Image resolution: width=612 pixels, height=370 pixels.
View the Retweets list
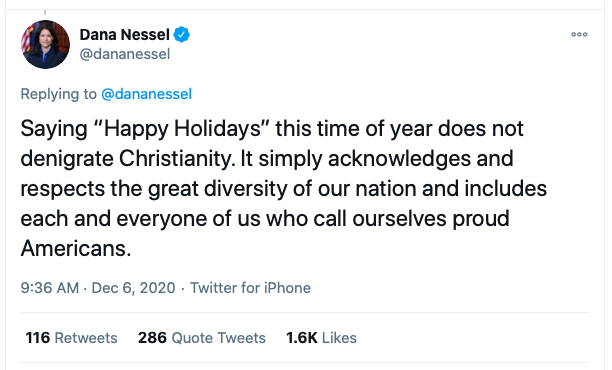point(71,338)
